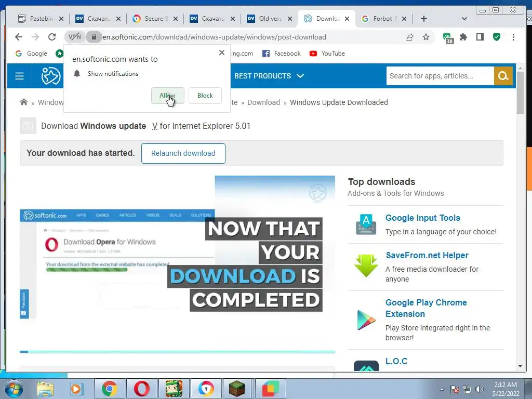The image size is (532, 399).
Task: Click the Softonic star logo in the header
Action: (x=50, y=76)
